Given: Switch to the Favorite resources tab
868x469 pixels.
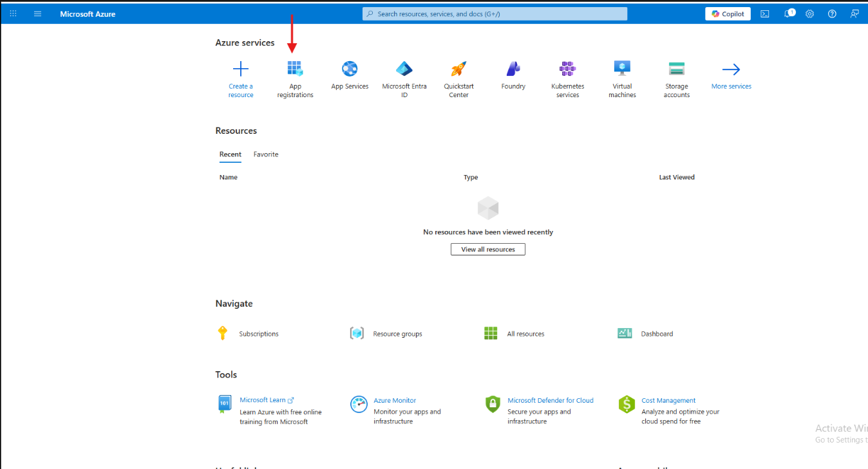Looking at the screenshot, I should tap(266, 154).
